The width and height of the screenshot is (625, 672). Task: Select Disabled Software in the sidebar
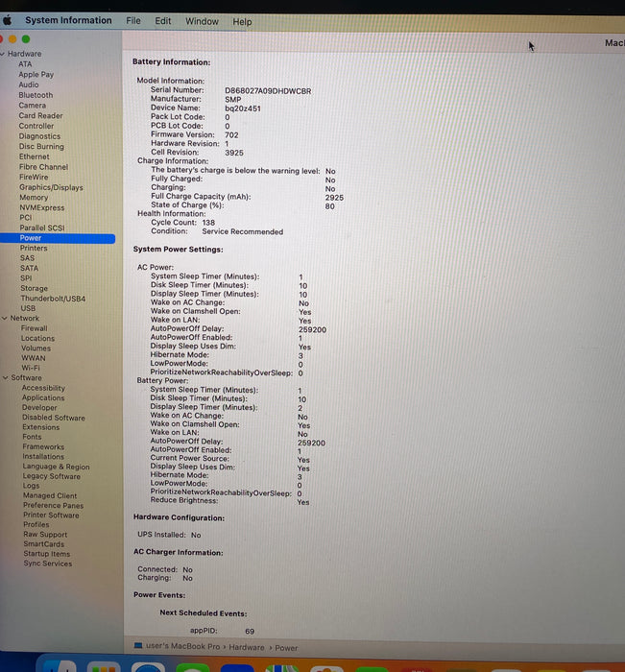(x=54, y=417)
